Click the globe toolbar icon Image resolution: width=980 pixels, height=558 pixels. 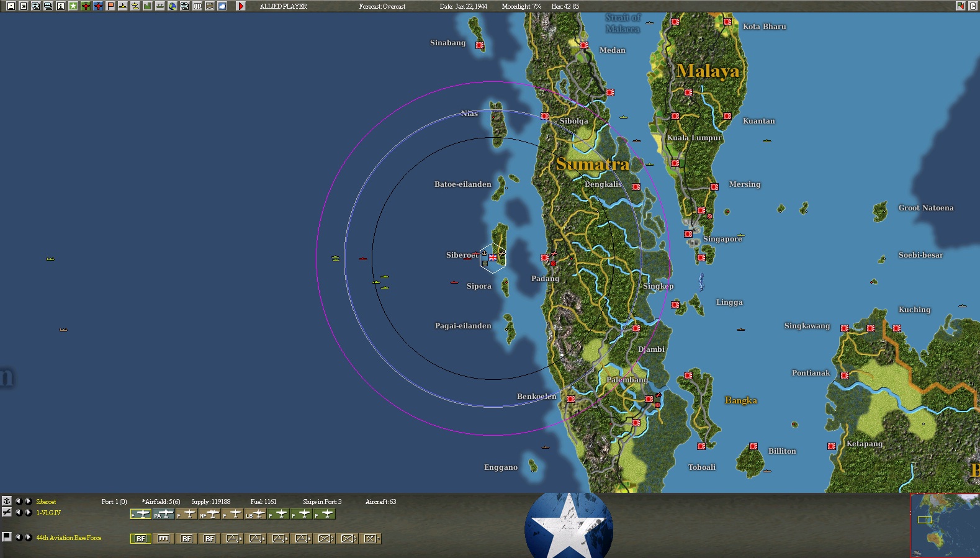172,6
